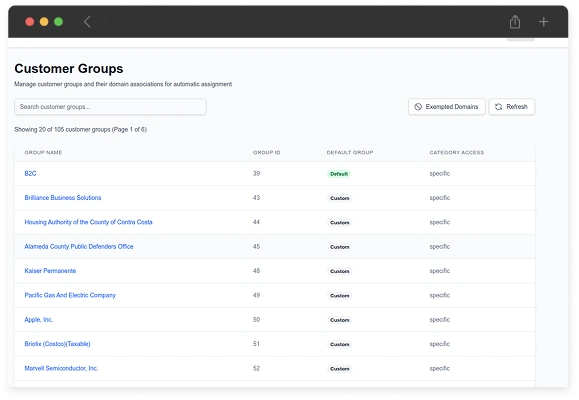The width and height of the screenshot is (579, 400).
Task: Open Alameda County Public Defenders Office
Action: click(x=79, y=246)
